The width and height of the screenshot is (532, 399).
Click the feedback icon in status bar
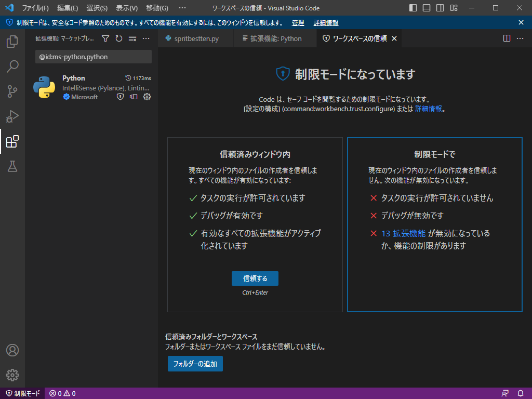pyautogui.click(x=505, y=394)
